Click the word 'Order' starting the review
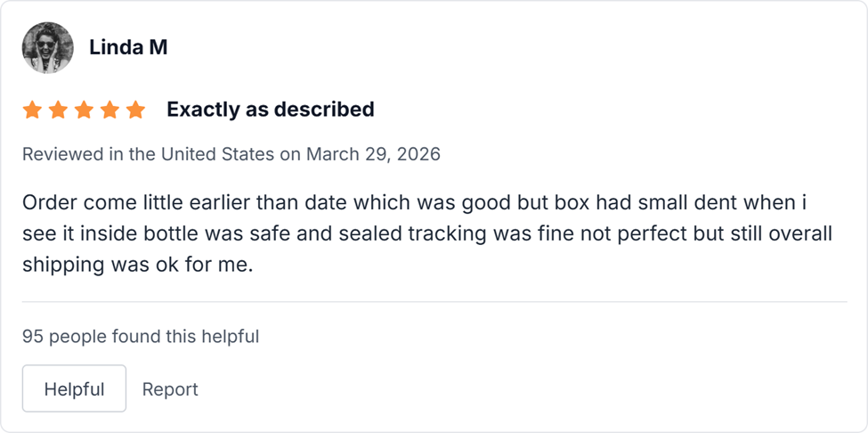The image size is (868, 433). (50, 202)
